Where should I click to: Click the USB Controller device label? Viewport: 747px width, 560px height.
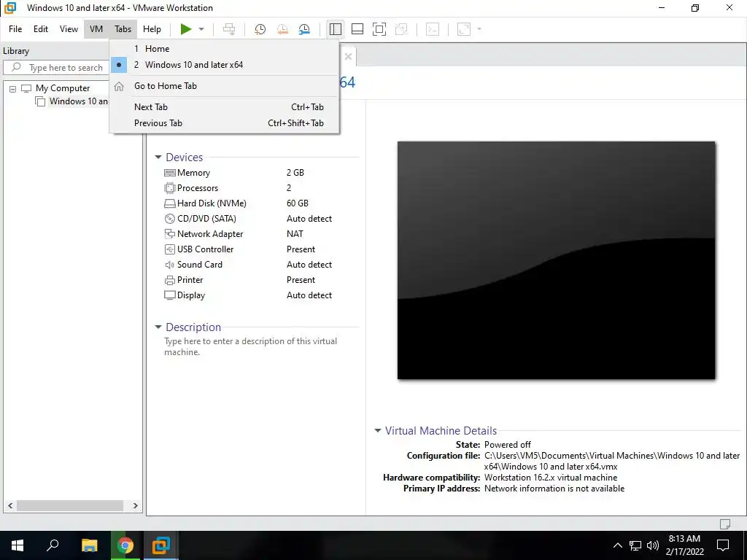point(205,249)
